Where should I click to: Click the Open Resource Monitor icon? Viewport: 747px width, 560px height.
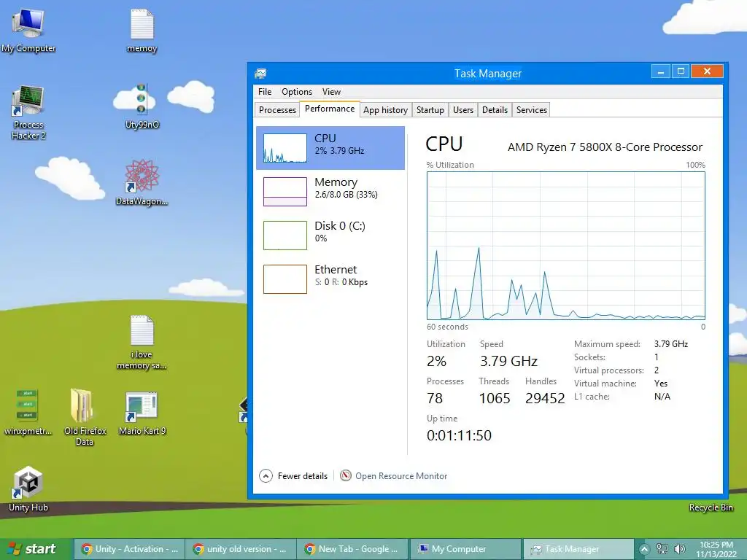pos(345,475)
